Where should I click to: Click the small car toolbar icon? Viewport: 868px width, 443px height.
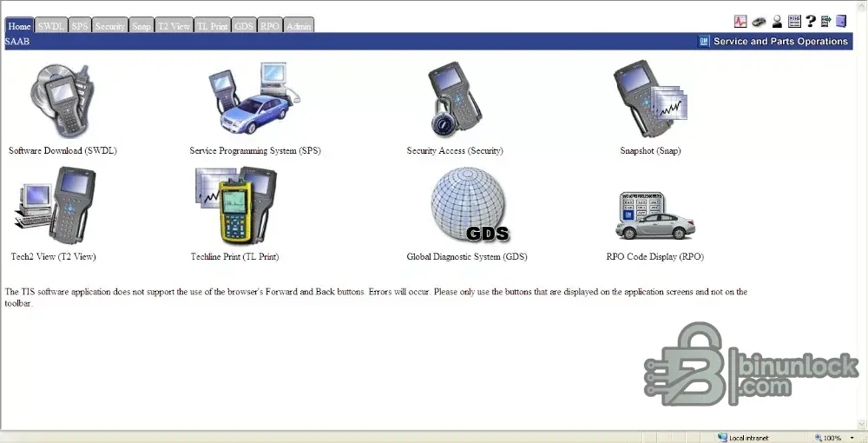pyautogui.click(x=759, y=22)
